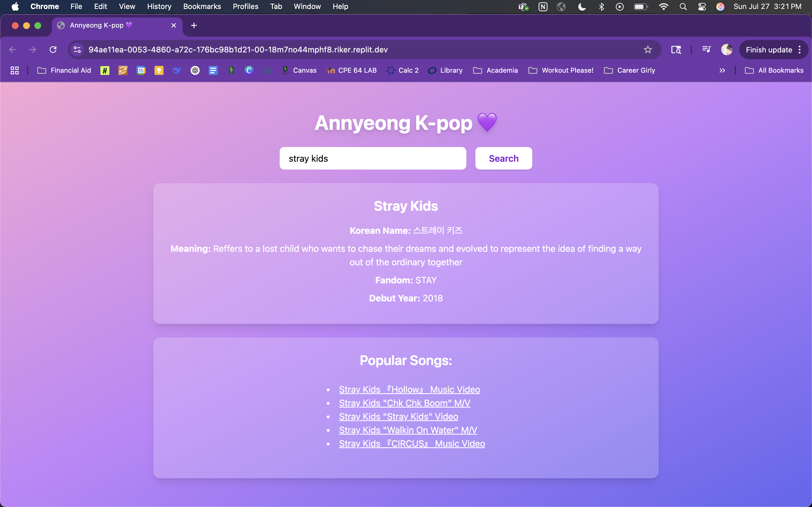The image size is (812, 507).
Task: Open the apps grid in bookmarks bar
Action: (x=14, y=70)
